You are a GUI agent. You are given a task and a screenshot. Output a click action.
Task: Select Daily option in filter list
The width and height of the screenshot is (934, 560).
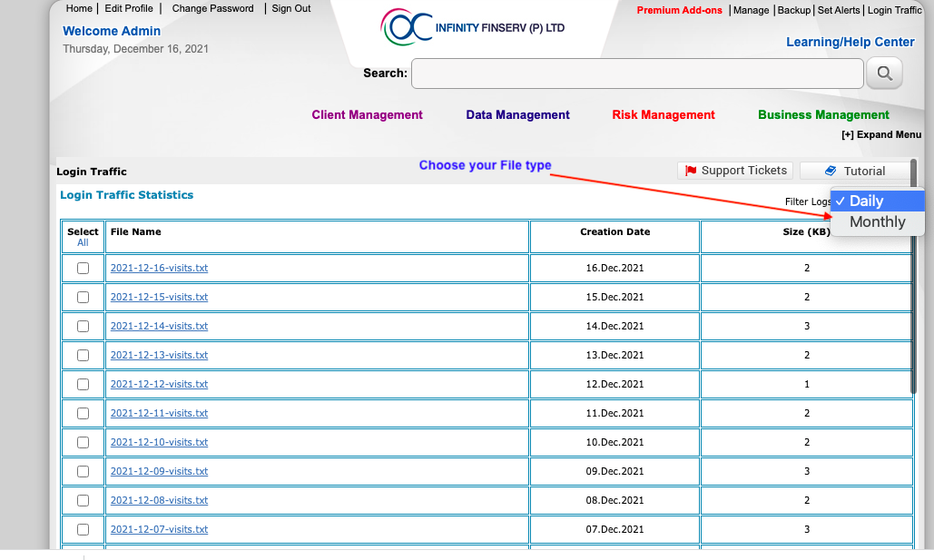(866, 201)
